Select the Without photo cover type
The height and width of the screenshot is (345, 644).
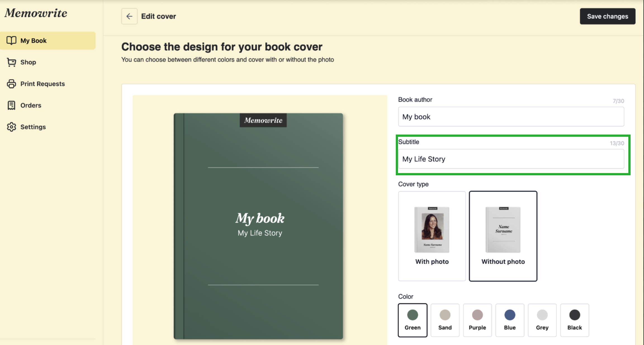point(503,236)
